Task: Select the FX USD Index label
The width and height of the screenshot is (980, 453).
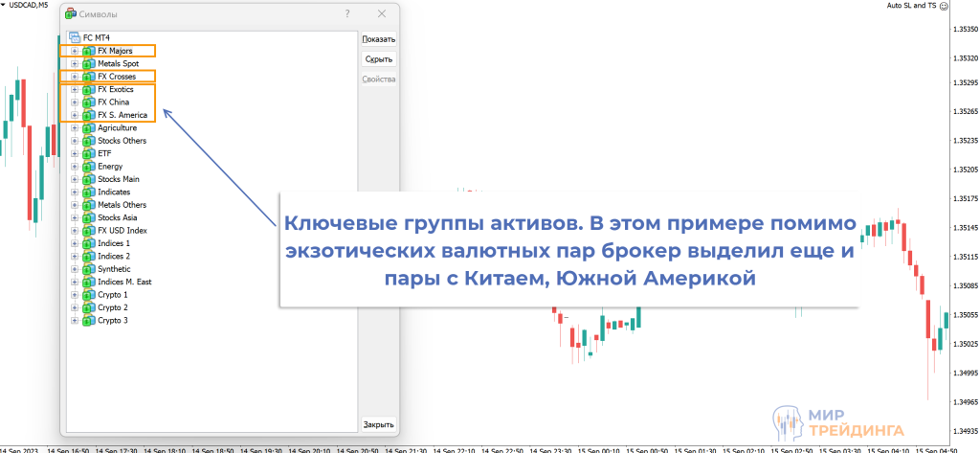Action: point(122,231)
